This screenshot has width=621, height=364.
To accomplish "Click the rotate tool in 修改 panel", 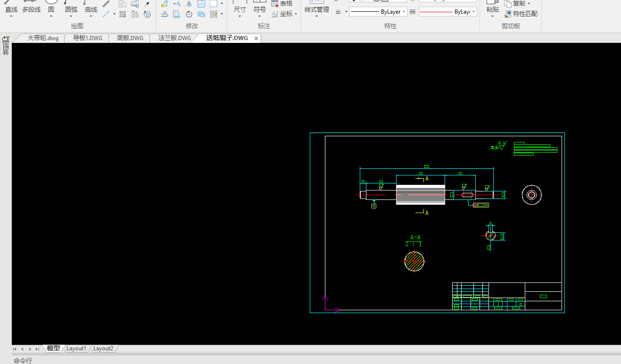I will 189,14.
